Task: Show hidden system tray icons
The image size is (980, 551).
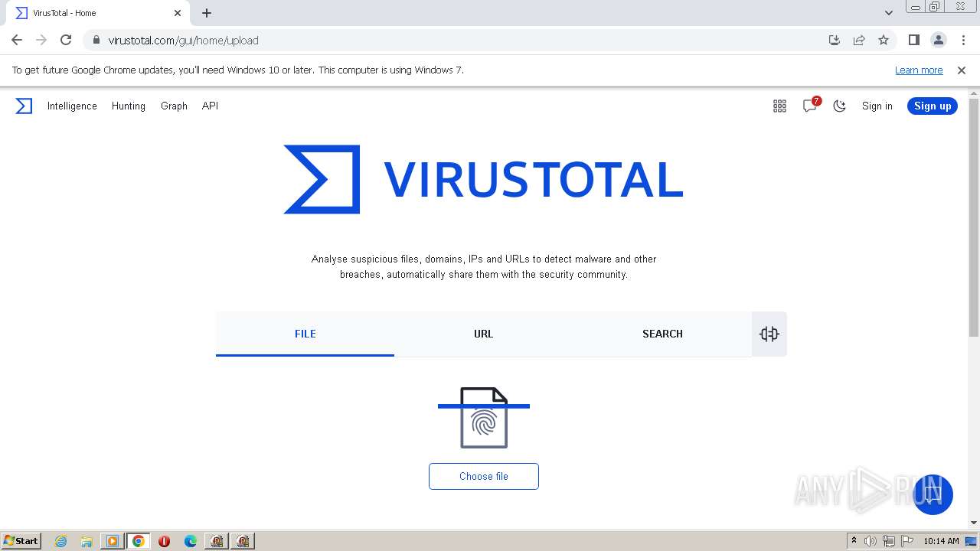Action: point(854,541)
